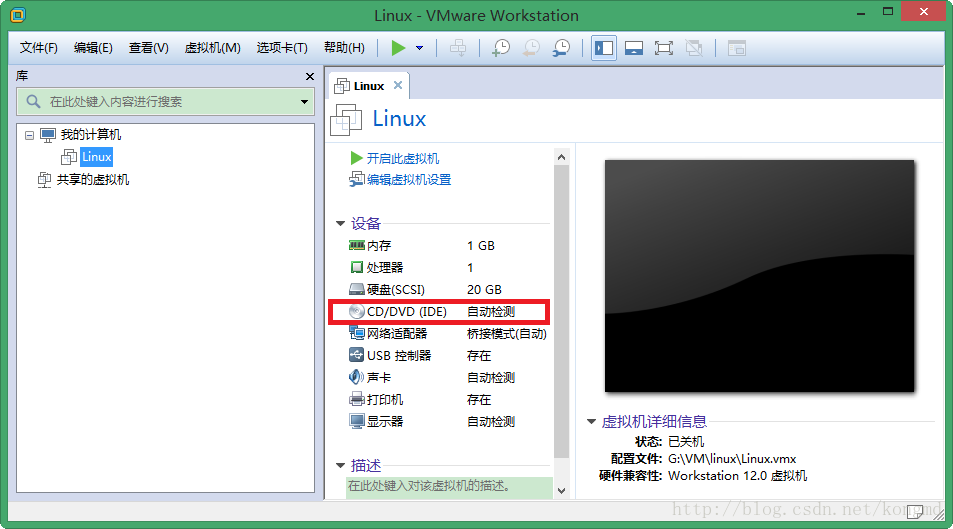
Task: Select 我的计算机 in the library tree
Action: click(91, 134)
